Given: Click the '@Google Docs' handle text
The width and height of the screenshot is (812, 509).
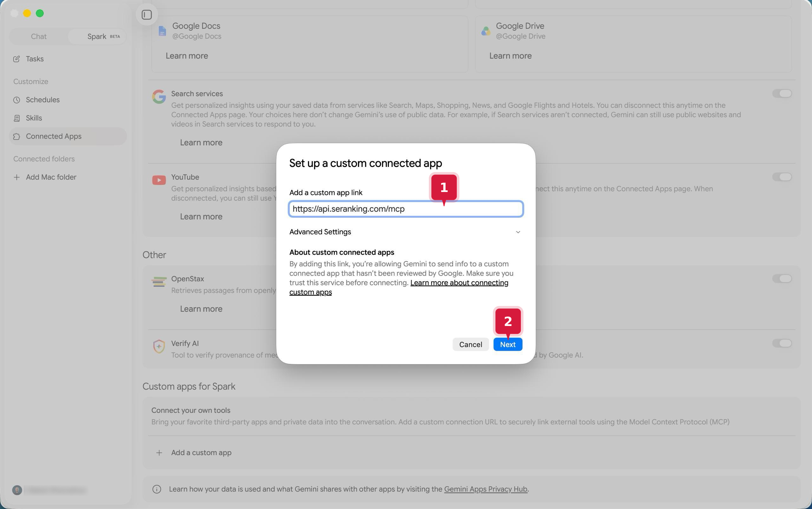Looking at the screenshot, I should tap(197, 36).
